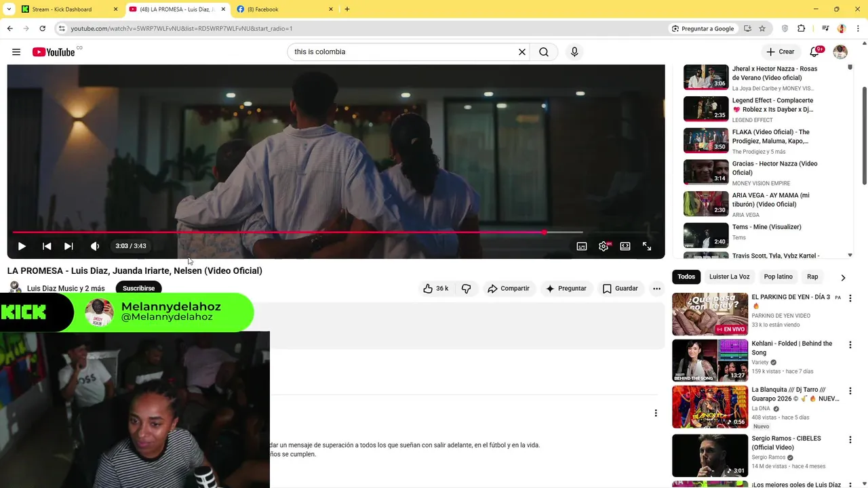868x488 pixels.
Task: Select the Rap filter chip
Action: pos(812,277)
